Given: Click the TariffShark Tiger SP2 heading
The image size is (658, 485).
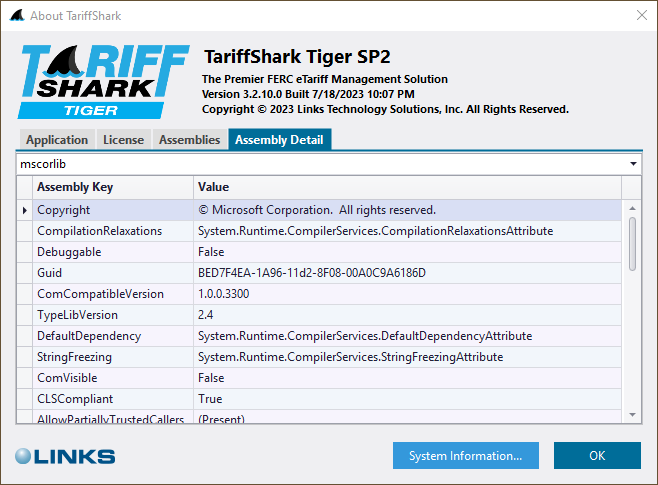Looking at the screenshot, I should coord(297,57).
